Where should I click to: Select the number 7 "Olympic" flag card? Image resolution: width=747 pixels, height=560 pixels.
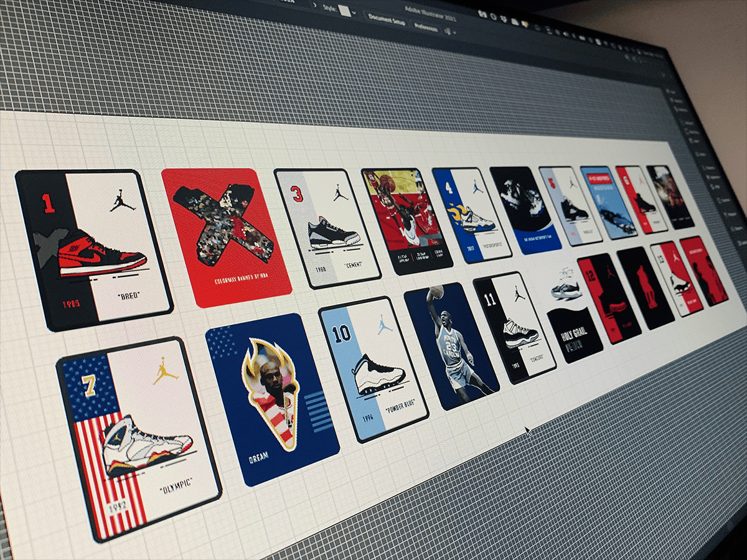(138, 439)
